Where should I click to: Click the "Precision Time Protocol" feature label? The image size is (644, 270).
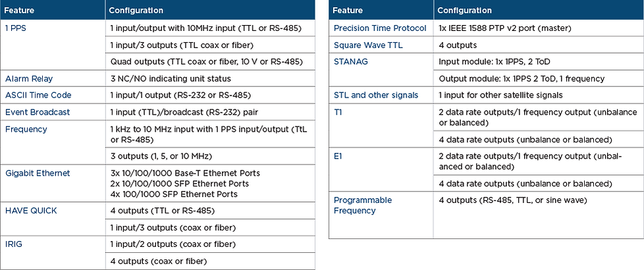pyautogui.click(x=380, y=29)
